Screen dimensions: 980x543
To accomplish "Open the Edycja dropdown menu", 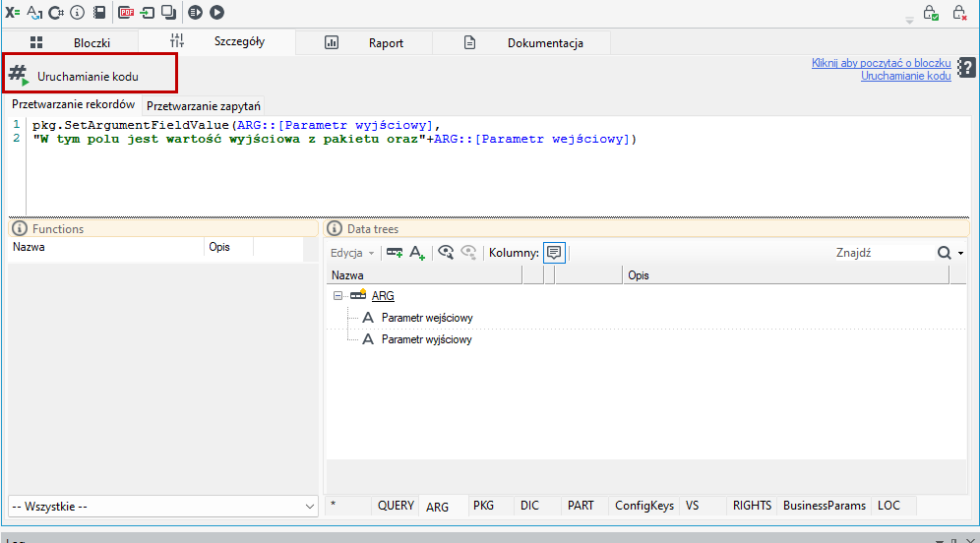I will [x=352, y=253].
